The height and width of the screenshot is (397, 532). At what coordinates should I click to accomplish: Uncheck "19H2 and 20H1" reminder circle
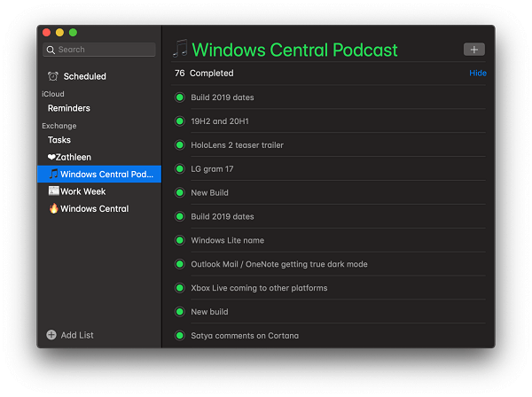click(x=180, y=121)
